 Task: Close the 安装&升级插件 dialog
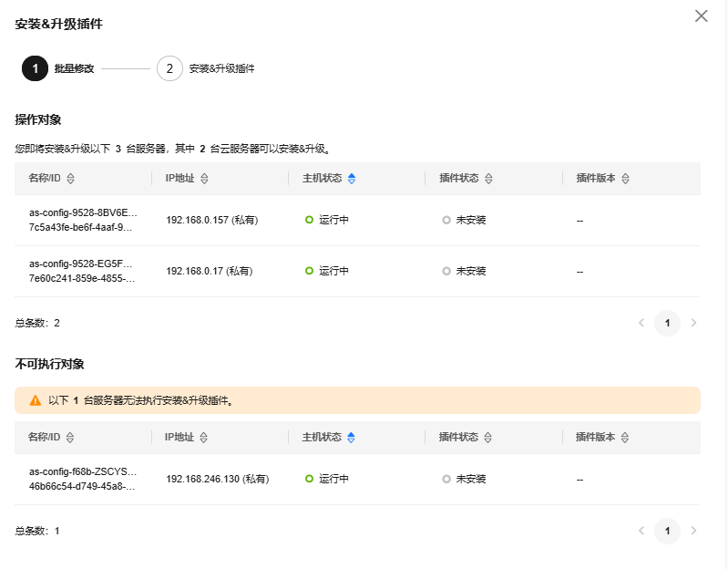[x=701, y=16]
